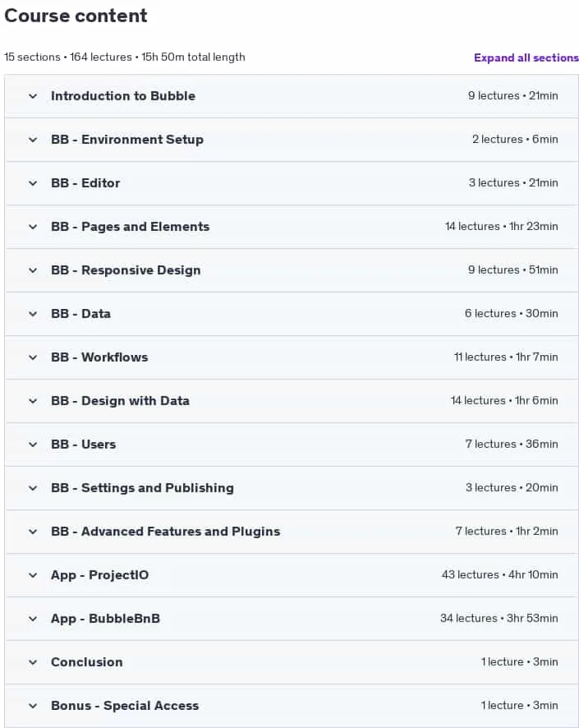Screen dimensions: 579x728
Task: Expand the Conclusion section chevron
Action: (33, 662)
